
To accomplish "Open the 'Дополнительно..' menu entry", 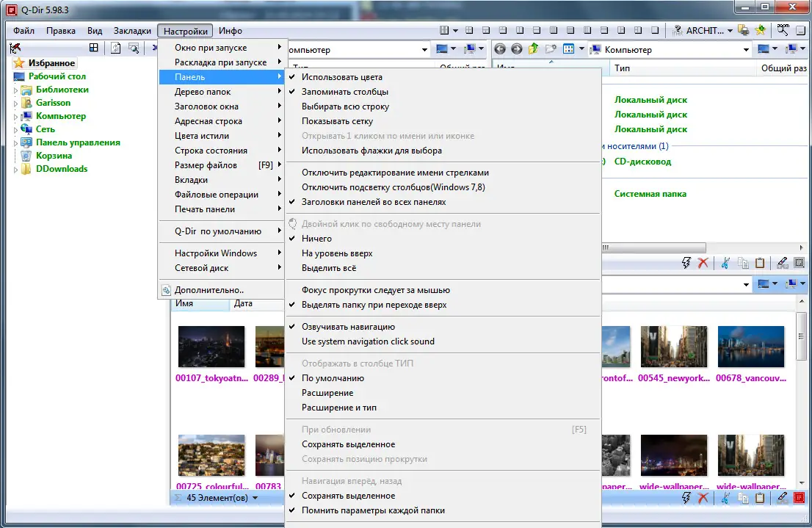I will pos(222,290).
